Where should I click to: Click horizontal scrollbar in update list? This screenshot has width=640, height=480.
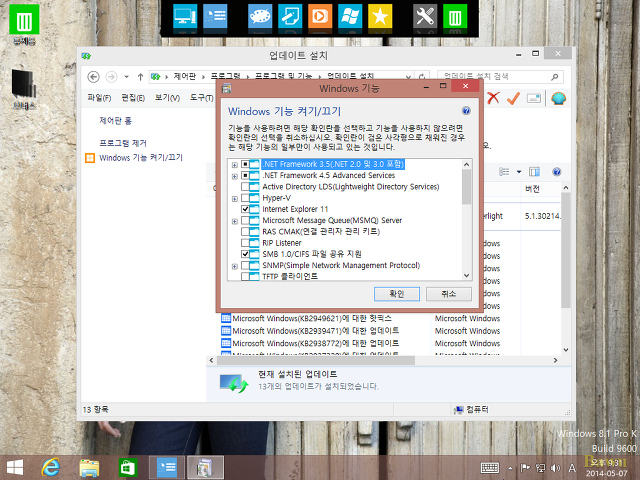click(316, 360)
